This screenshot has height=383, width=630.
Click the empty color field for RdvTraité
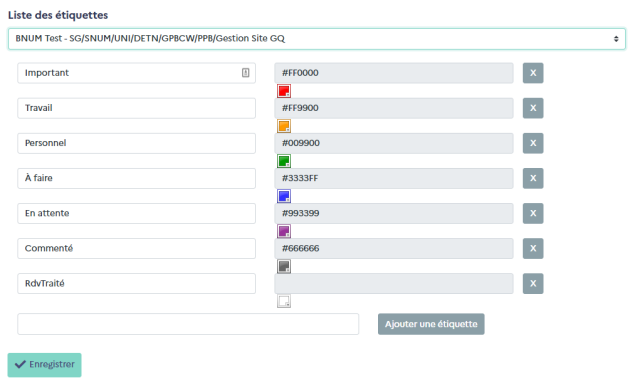pos(394,283)
